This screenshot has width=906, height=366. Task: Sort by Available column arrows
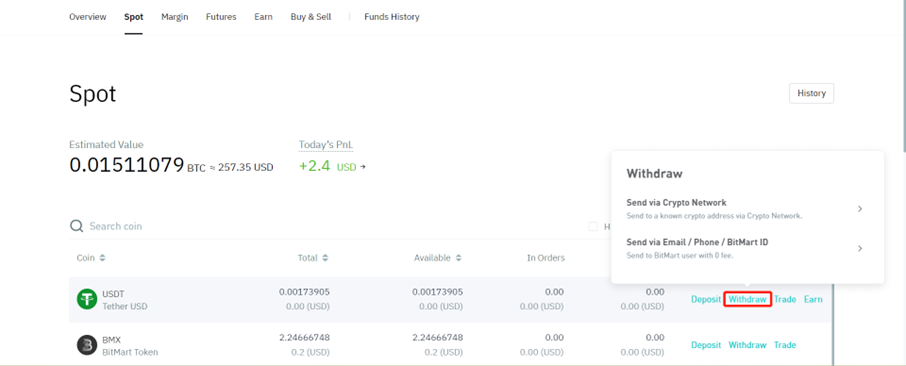(x=458, y=258)
